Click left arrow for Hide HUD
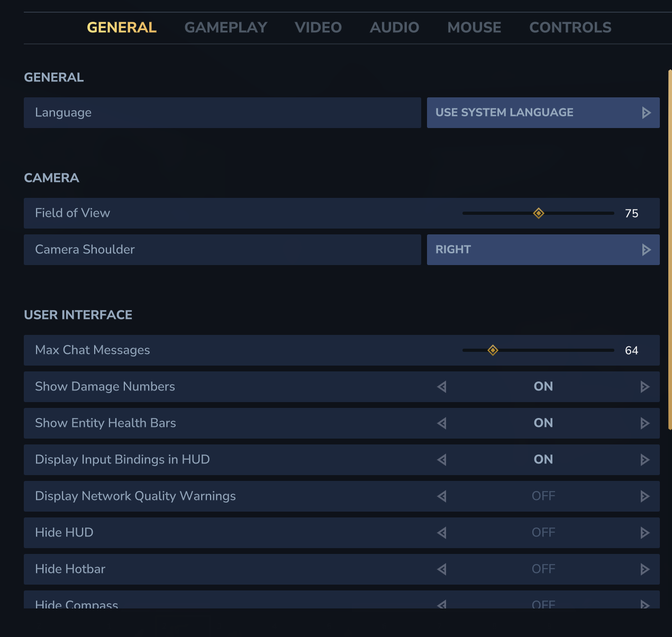Viewport: 672px width, 637px height. tap(442, 533)
